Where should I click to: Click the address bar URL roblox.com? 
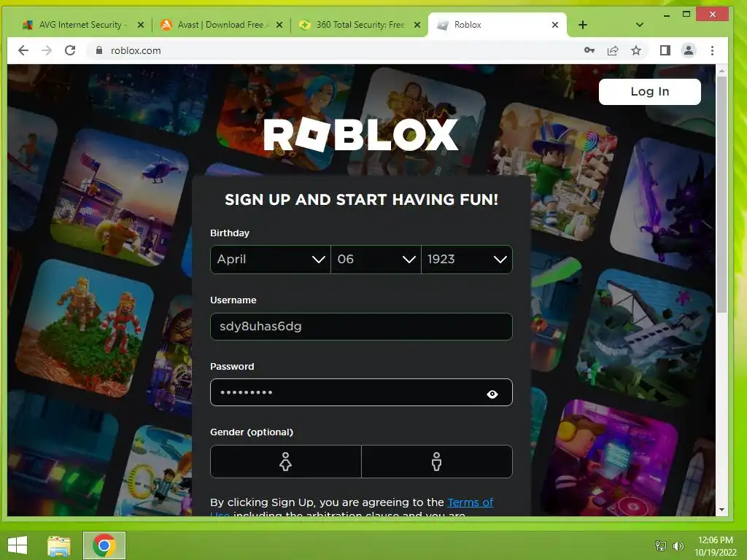coord(136,50)
